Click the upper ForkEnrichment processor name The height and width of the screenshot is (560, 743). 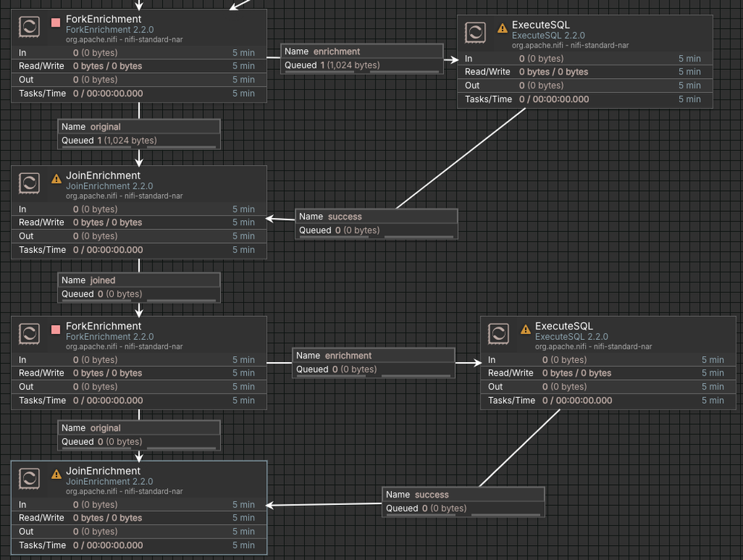(x=103, y=19)
